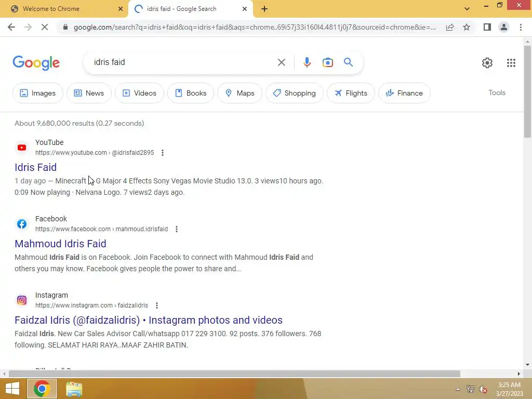Open the Idris Faid YouTube result
The image size is (532, 399).
click(36, 167)
